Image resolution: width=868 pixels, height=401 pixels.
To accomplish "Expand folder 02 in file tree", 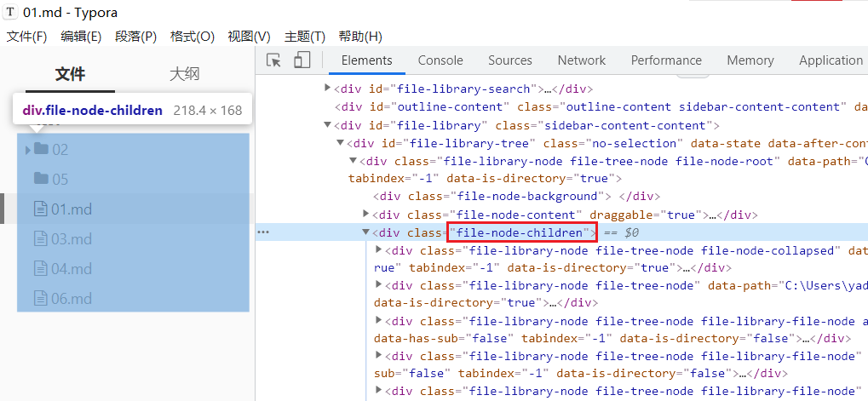I will coord(27,150).
